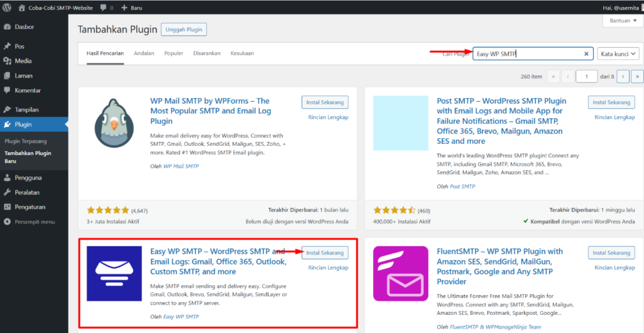Click the Post SMTP light blue thumbnail
This screenshot has height=333, width=644.
tap(401, 123)
